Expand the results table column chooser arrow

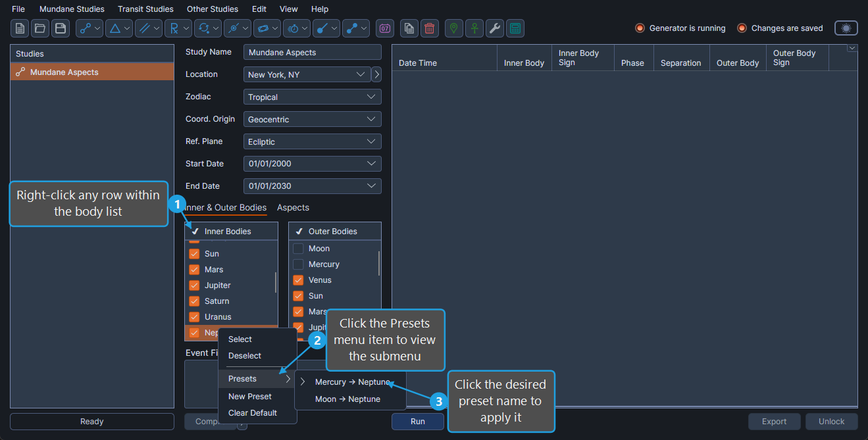852,48
